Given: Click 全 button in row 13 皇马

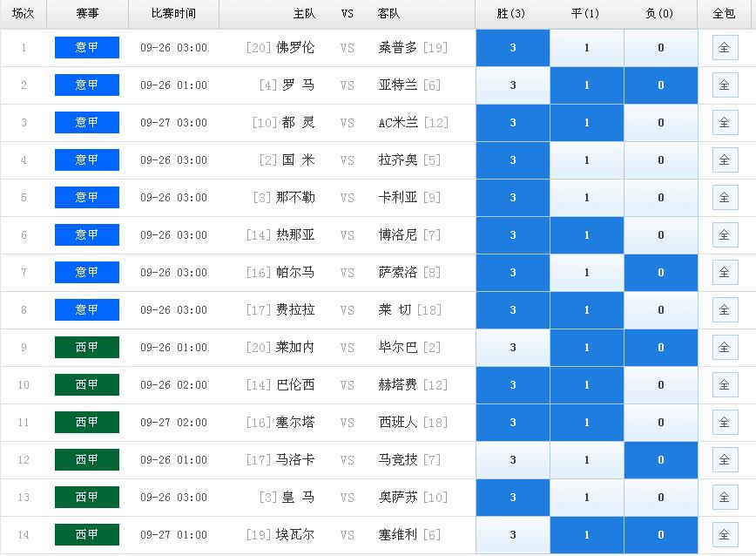Looking at the screenshot, I should coord(725,497).
